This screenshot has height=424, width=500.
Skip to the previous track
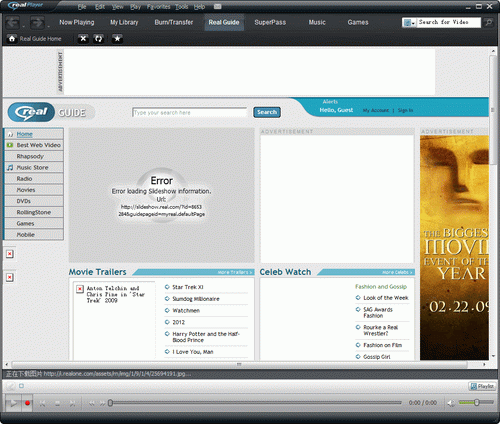(42, 403)
